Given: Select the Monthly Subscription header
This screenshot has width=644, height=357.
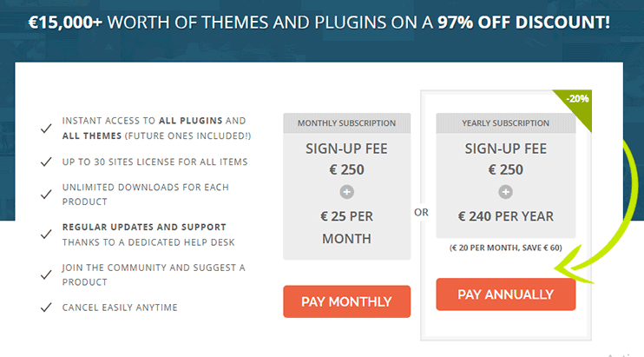Looking at the screenshot, I should (x=346, y=122).
